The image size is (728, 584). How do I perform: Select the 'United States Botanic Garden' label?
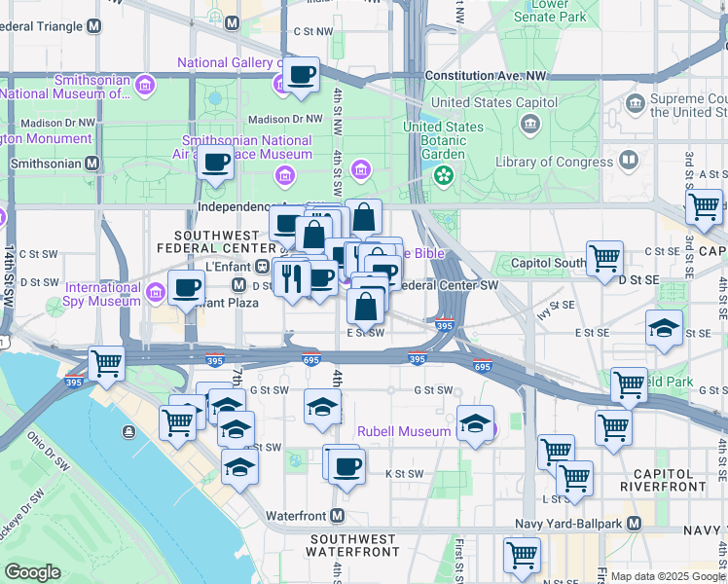click(x=443, y=140)
